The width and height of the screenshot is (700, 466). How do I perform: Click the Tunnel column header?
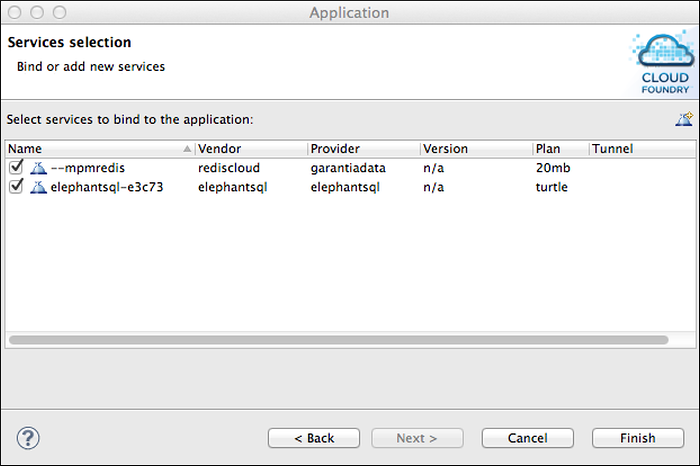642,149
